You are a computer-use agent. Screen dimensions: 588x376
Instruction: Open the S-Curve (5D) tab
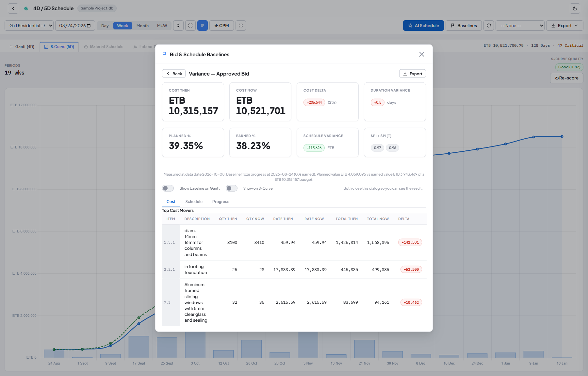pyautogui.click(x=59, y=47)
